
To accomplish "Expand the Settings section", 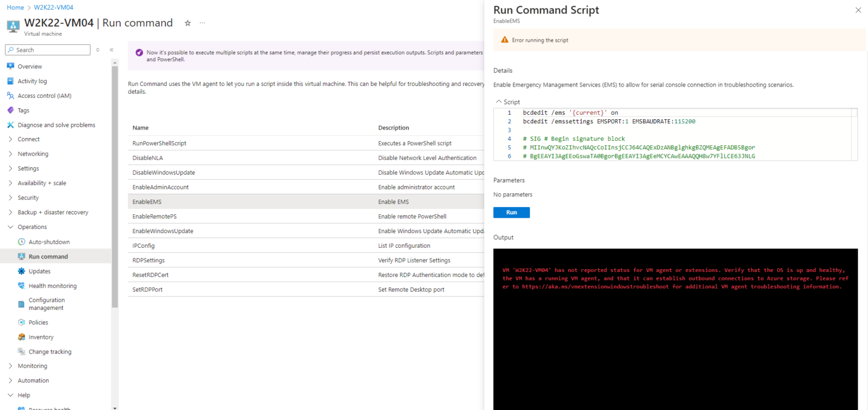I will coord(11,168).
